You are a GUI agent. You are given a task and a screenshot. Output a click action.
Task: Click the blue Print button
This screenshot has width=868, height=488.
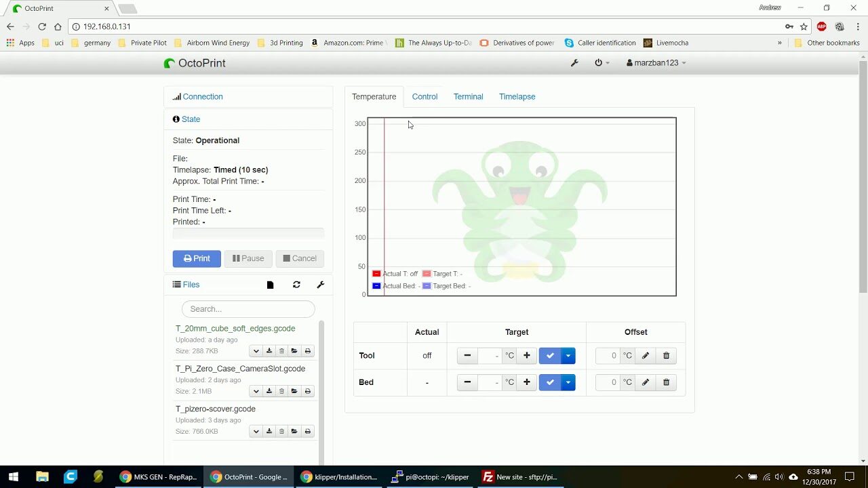coord(197,258)
